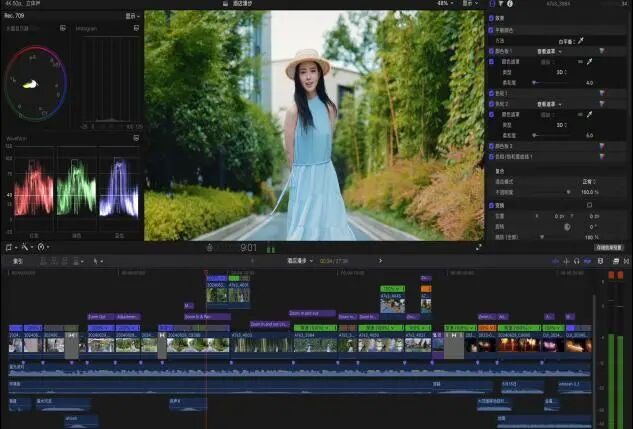Select the Zoom In & Pan clip

207,317
